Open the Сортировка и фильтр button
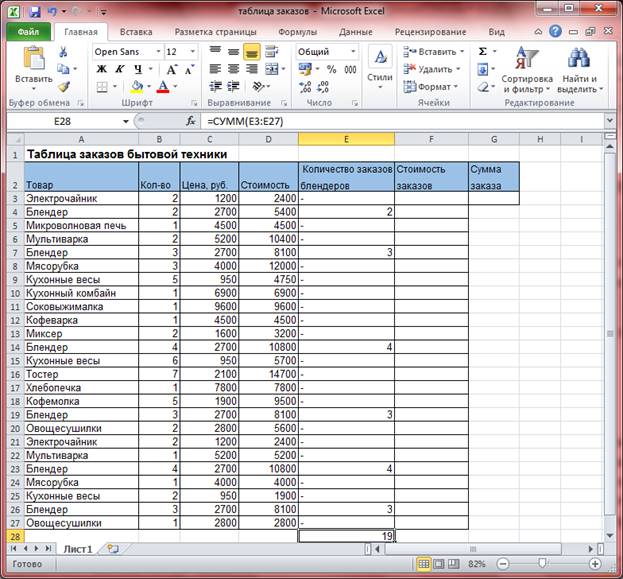Viewport: 623px width, 579px height. pyautogui.click(x=527, y=70)
